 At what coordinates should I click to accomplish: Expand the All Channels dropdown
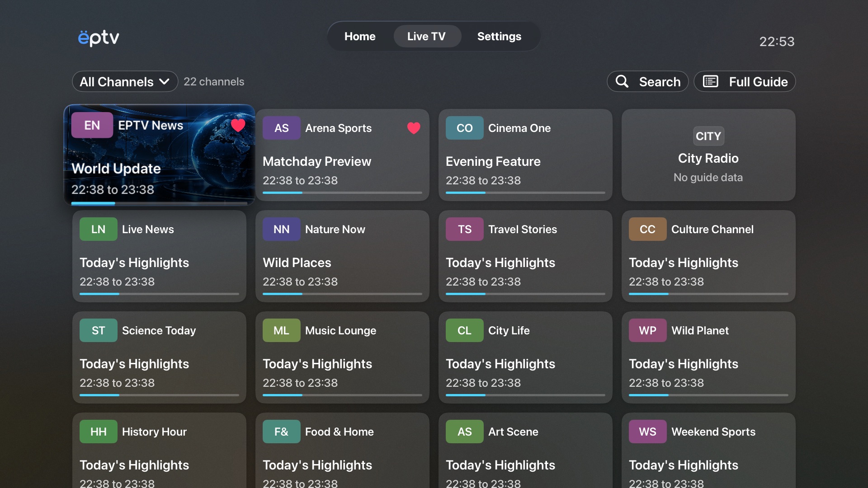click(125, 82)
